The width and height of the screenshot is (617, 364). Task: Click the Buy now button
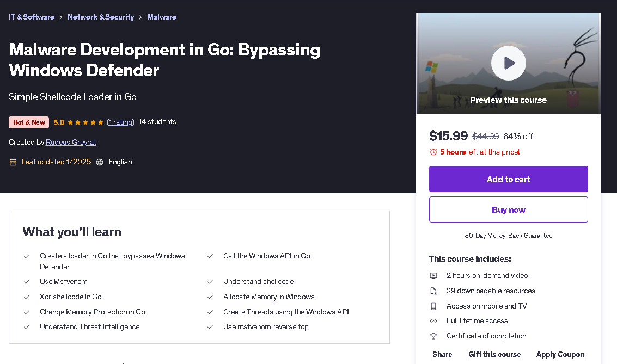click(509, 209)
